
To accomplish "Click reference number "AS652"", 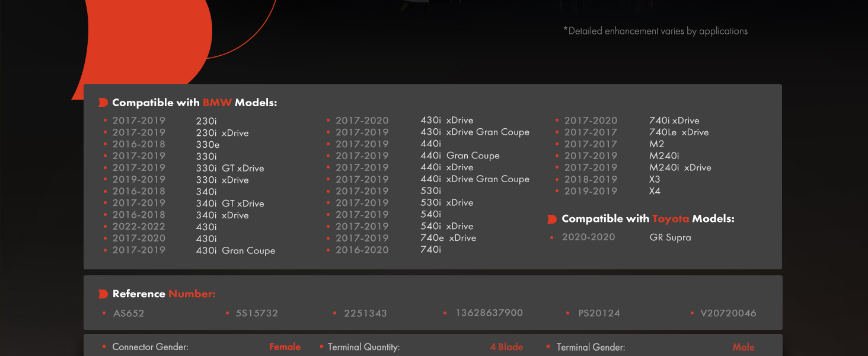I will coord(129,313).
